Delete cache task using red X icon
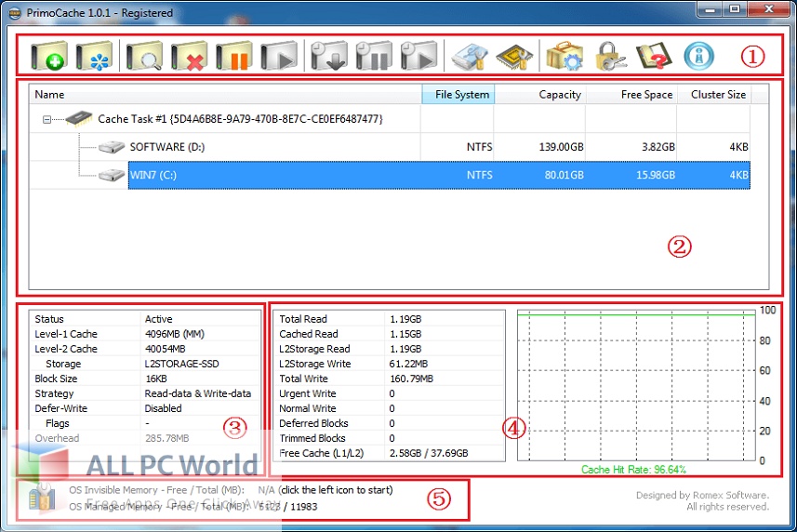 tap(190, 56)
